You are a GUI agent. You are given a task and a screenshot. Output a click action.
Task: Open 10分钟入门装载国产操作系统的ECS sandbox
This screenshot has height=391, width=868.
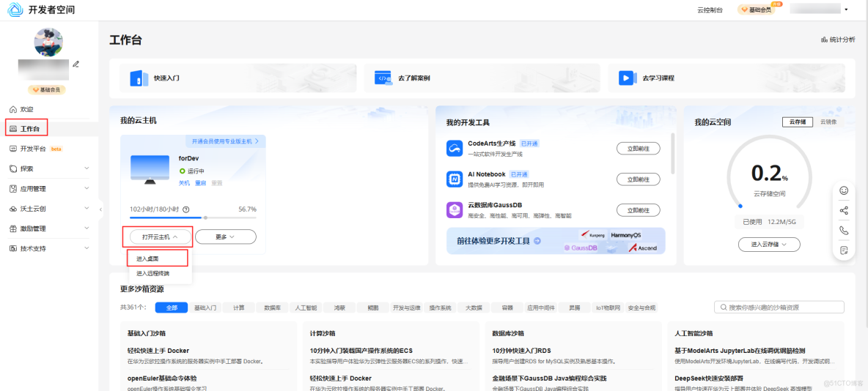click(361, 351)
